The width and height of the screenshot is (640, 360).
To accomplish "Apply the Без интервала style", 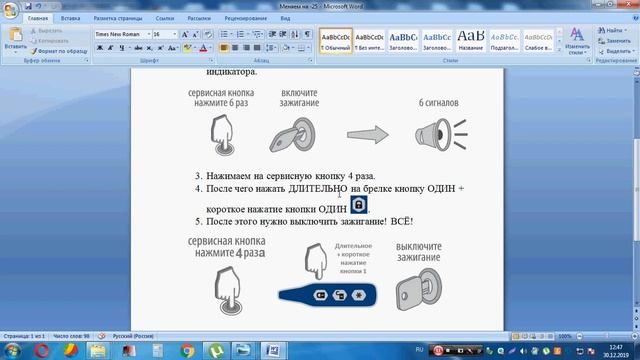I will point(369,40).
